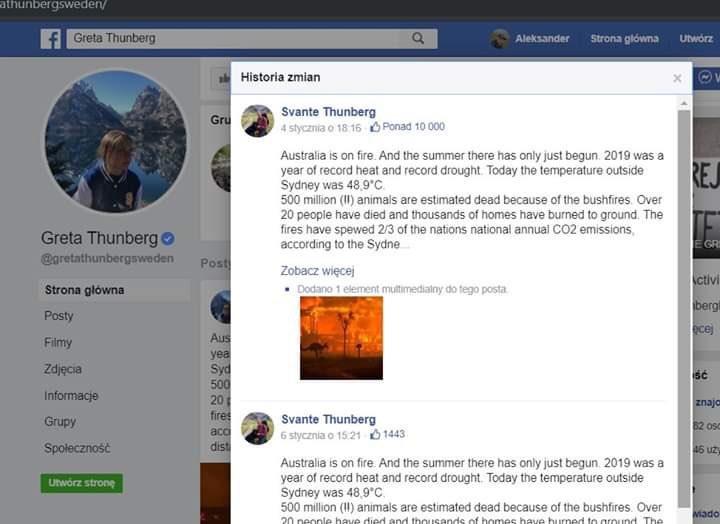Click the green Utwórz stronę button

coord(82,483)
